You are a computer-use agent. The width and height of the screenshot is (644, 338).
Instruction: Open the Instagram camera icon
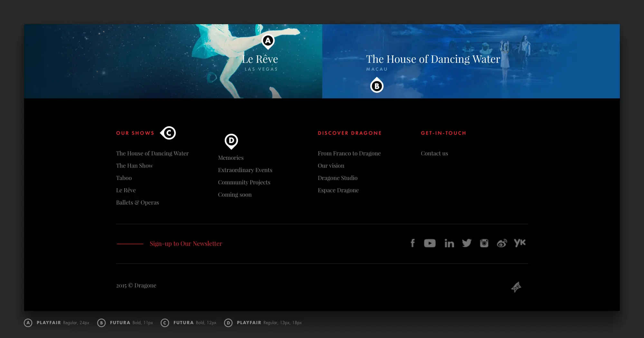click(484, 243)
